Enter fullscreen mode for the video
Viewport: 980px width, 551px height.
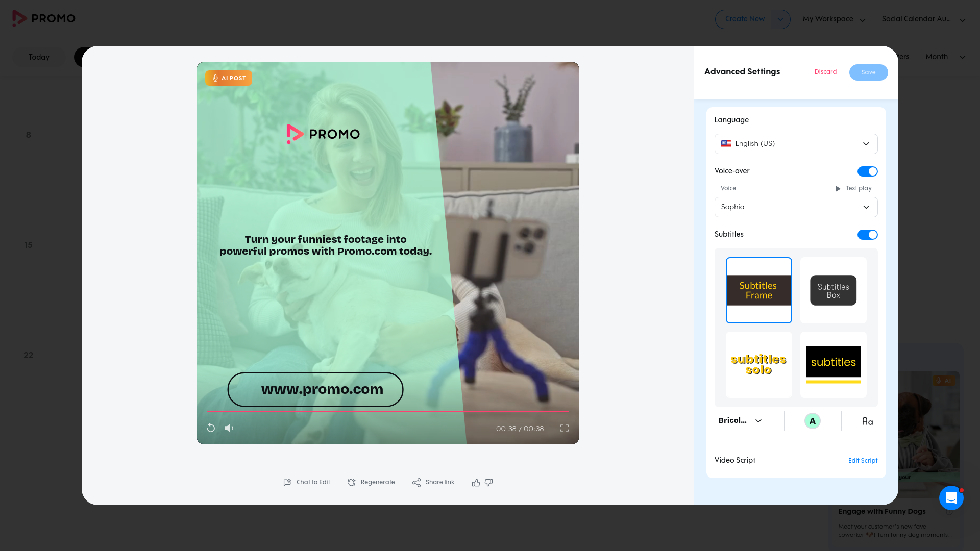click(x=565, y=428)
